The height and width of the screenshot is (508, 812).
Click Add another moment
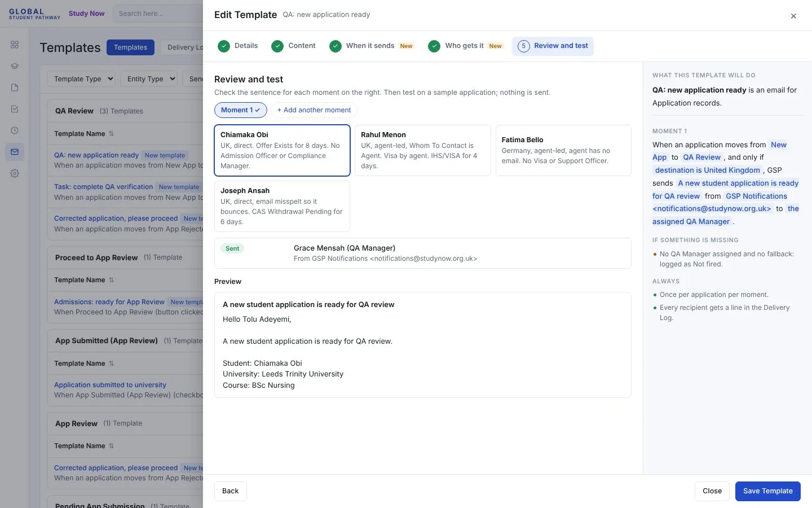tap(314, 110)
